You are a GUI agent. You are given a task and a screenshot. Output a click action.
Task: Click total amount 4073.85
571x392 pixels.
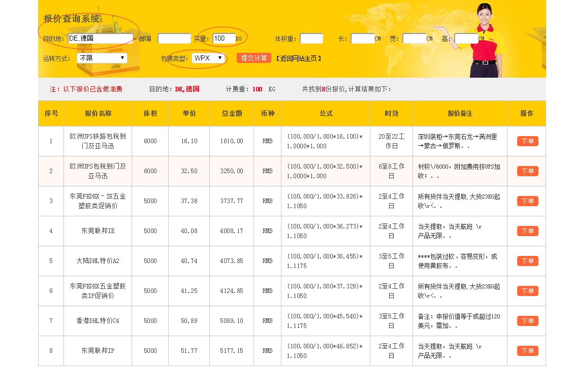click(x=232, y=261)
